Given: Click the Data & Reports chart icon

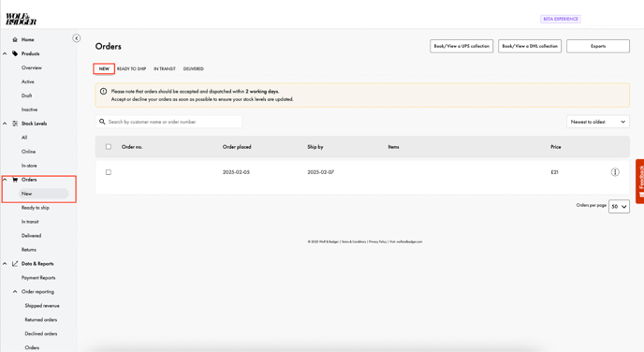Looking at the screenshot, I should (15, 264).
